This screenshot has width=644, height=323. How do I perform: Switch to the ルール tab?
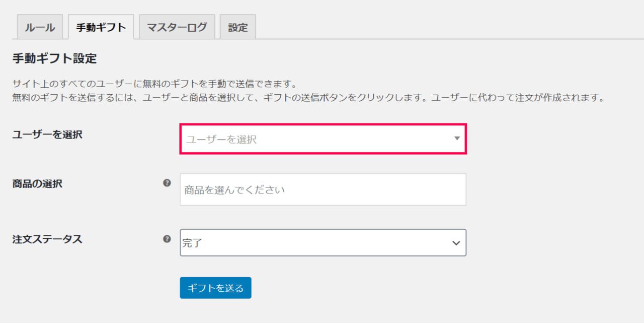(x=40, y=27)
